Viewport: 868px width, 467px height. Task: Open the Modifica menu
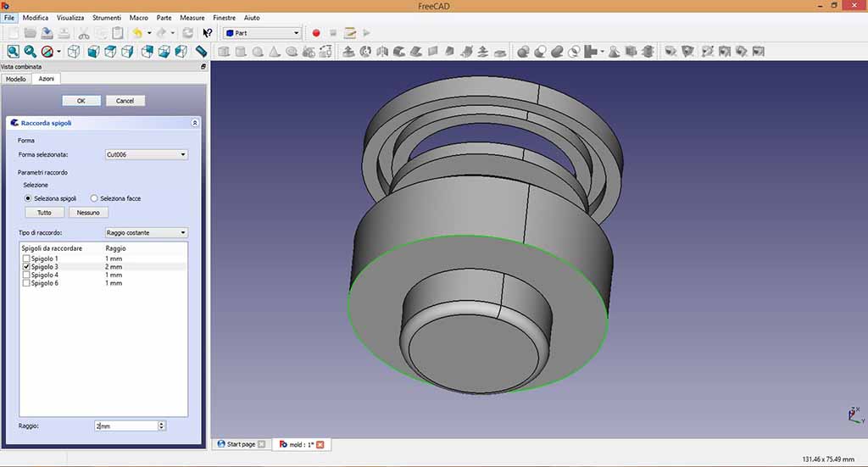pyautogui.click(x=36, y=18)
